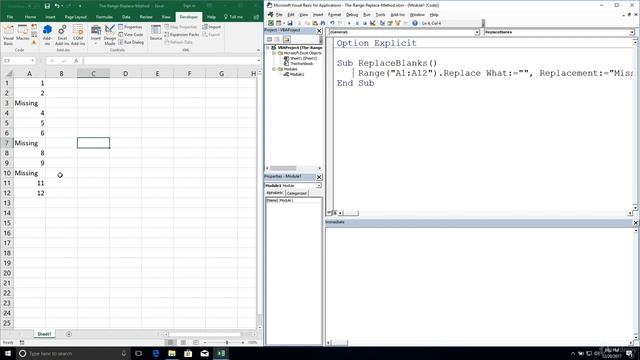Click Properties in Controls group
This screenshot has height=360, width=640.
click(130, 27)
